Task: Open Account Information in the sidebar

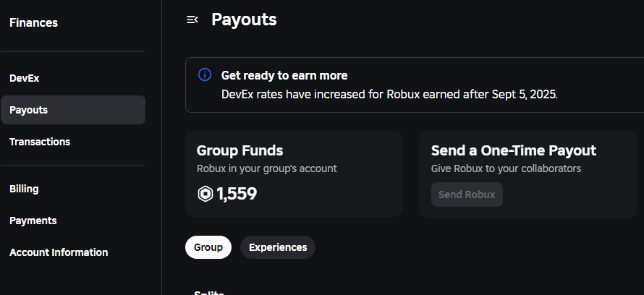Action: 59,252
